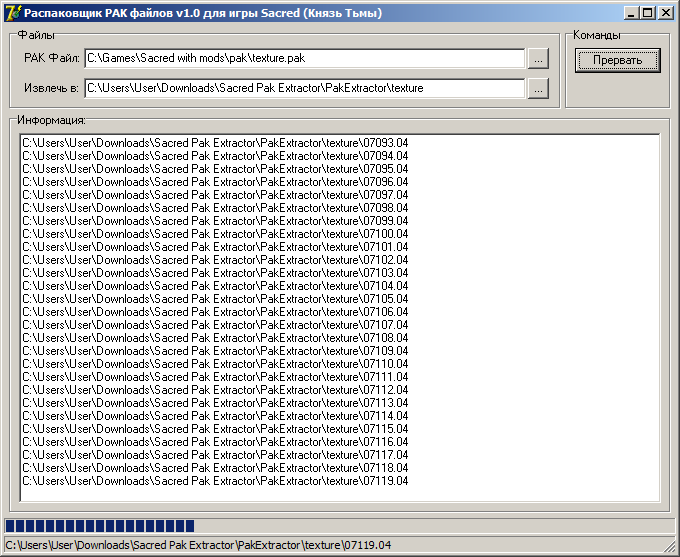Click the window title text

click(x=203, y=13)
